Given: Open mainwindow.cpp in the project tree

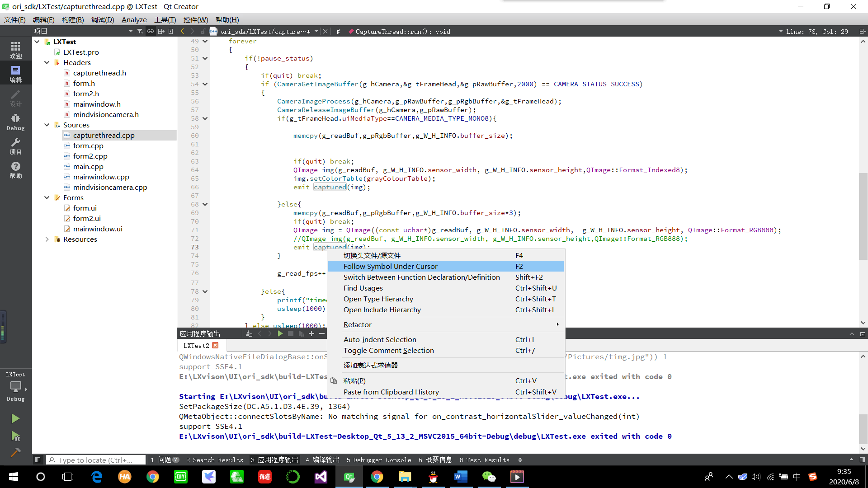Looking at the screenshot, I should (x=101, y=177).
